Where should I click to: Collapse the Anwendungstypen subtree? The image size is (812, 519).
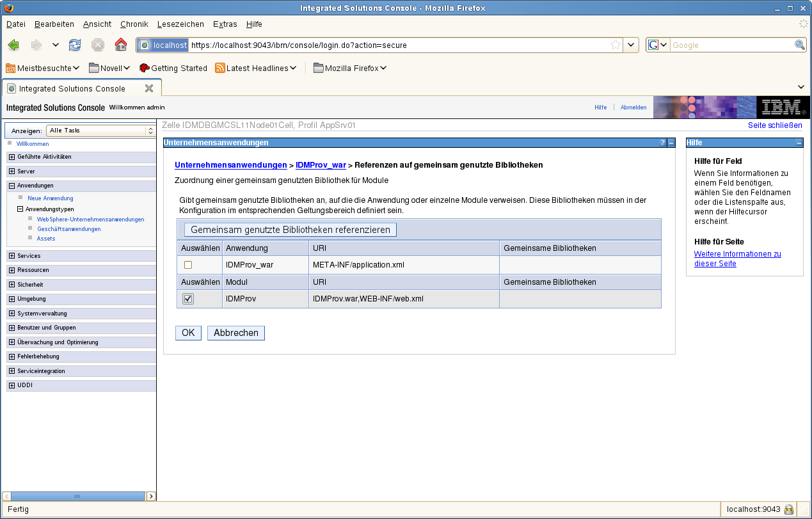tap(20, 209)
